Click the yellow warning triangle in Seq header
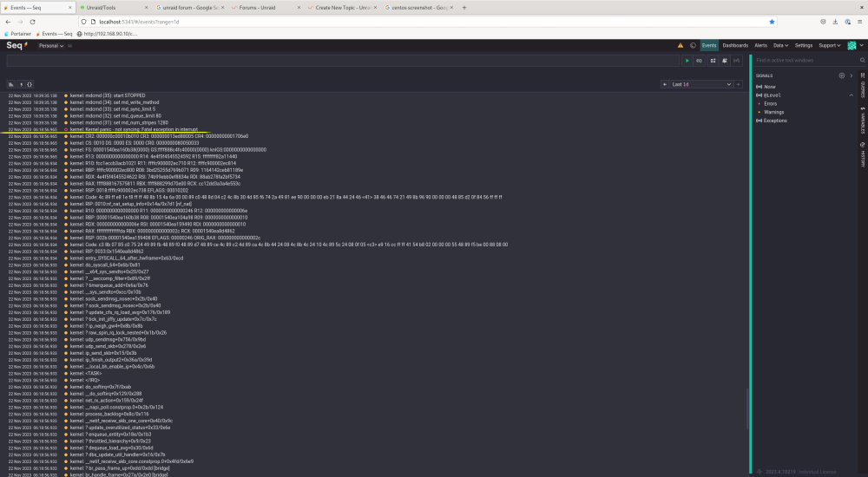Image resolution: width=868 pixels, height=477 pixels. (x=681, y=45)
